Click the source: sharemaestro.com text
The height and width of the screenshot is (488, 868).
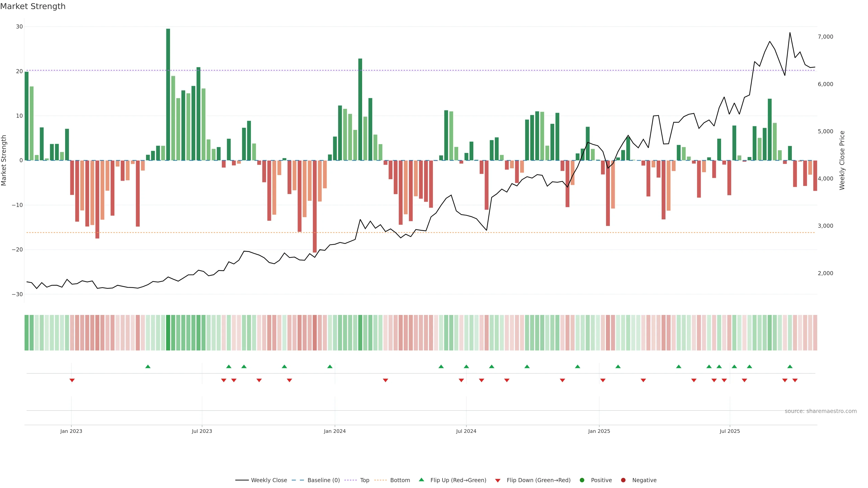click(821, 411)
